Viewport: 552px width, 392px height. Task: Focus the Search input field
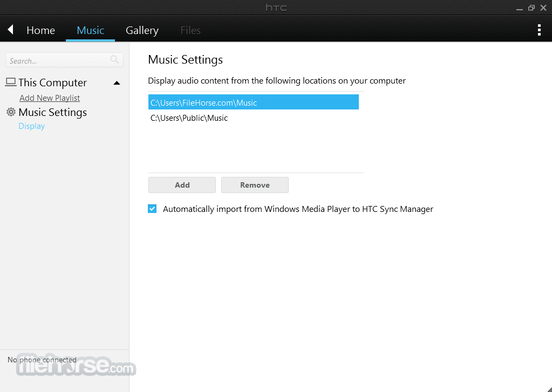(64, 60)
